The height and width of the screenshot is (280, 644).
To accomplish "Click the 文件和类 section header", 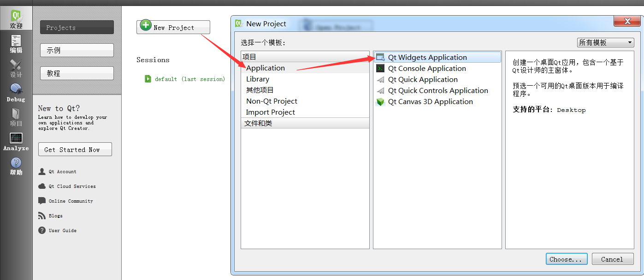I will tap(305, 123).
